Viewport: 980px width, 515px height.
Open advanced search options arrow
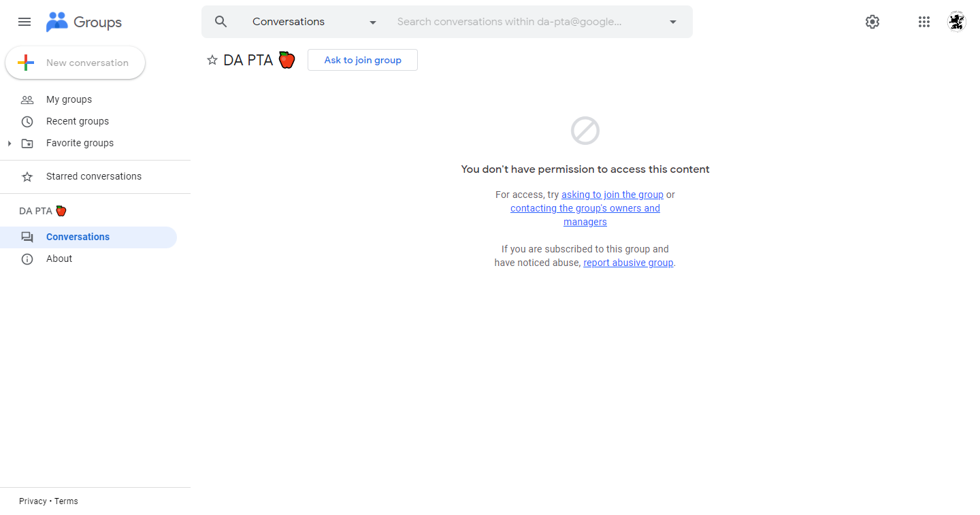(673, 22)
